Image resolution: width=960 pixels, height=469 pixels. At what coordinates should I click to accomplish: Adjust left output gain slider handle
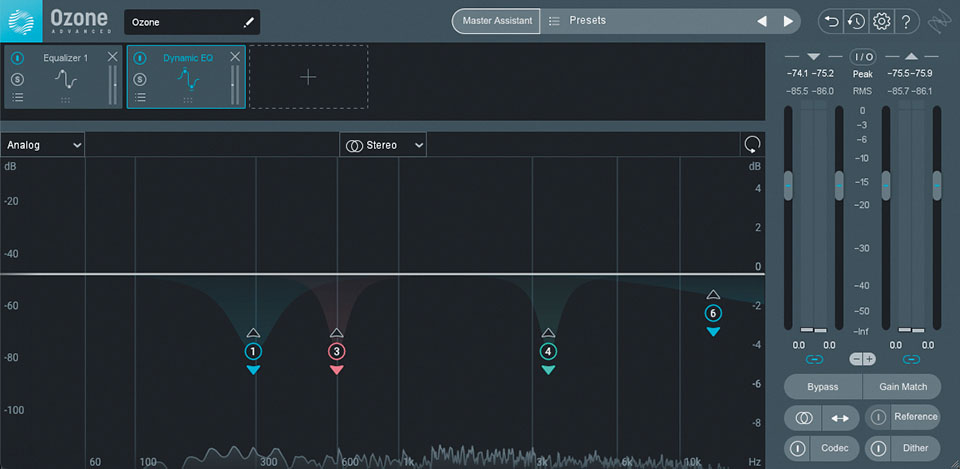(x=886, y=185)
